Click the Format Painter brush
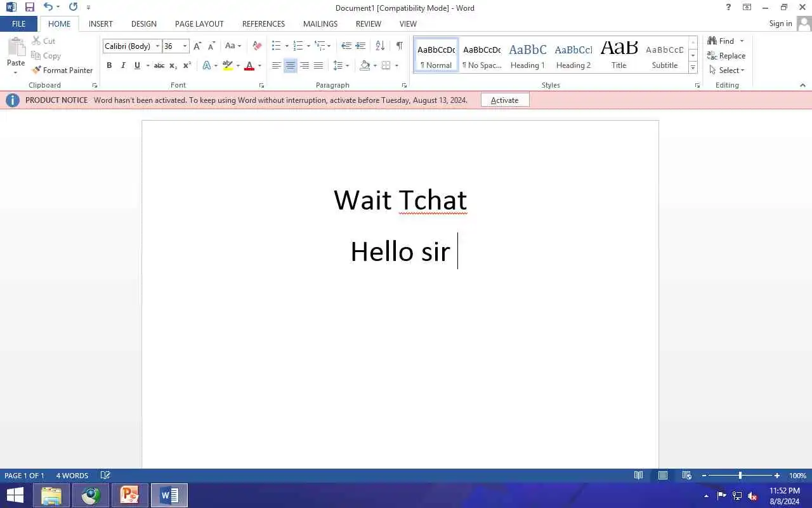The image size is (812, 508). pos(62,70)
